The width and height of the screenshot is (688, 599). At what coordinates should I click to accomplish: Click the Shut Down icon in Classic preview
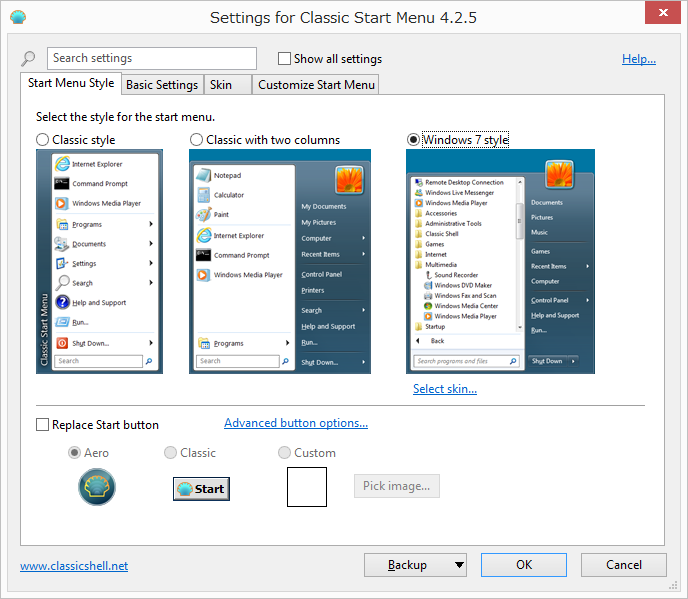click(62, 343)
